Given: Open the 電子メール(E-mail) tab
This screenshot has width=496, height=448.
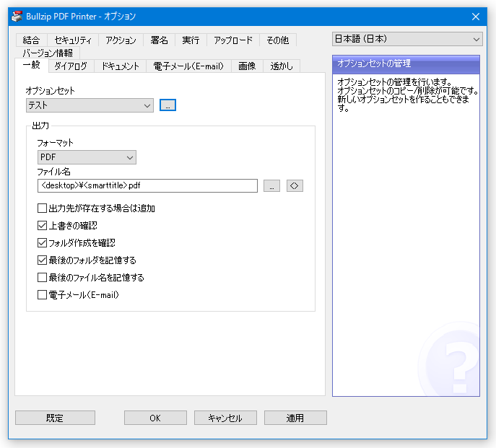Looking at the screenshot, I should pos(188,66).
